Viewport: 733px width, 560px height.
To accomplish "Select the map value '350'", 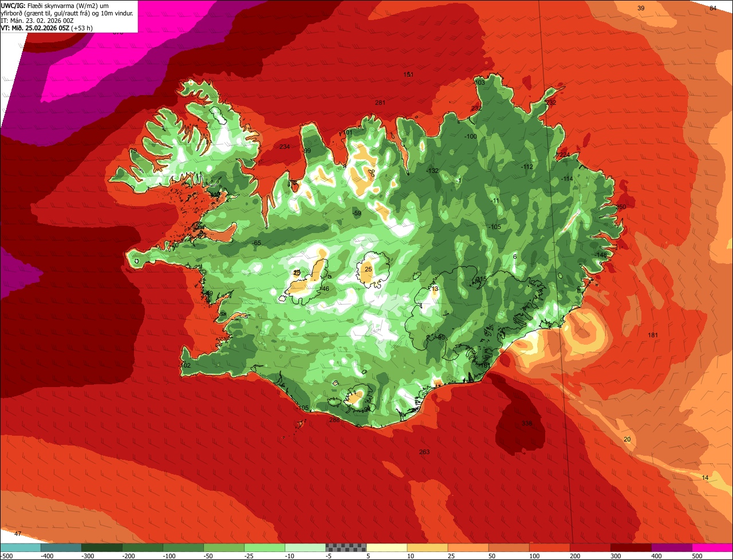I will click(x=621, y=207).
